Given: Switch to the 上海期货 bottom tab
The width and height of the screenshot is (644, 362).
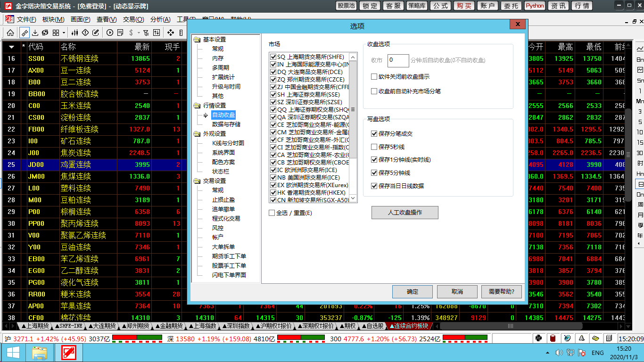Looking at the screenshot, I should click(x=35, y=326).
